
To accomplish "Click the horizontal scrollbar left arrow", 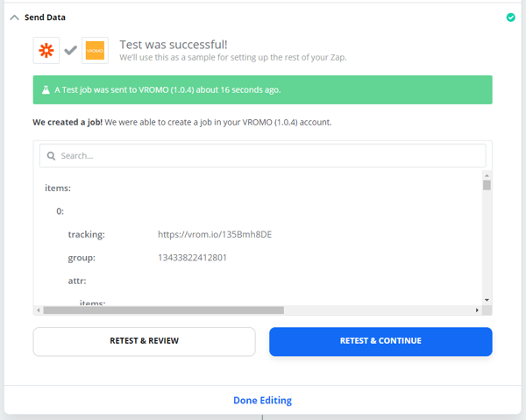I will [x=39, y=310].
